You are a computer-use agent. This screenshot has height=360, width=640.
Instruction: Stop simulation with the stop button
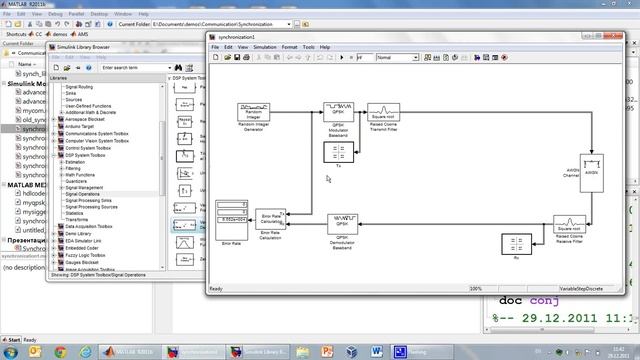click(x=351, y=58)
